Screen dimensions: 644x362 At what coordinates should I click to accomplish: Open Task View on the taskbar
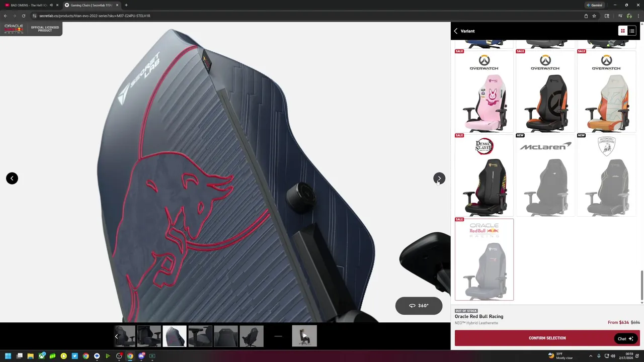pyautogui.click(x=20, y=356)
